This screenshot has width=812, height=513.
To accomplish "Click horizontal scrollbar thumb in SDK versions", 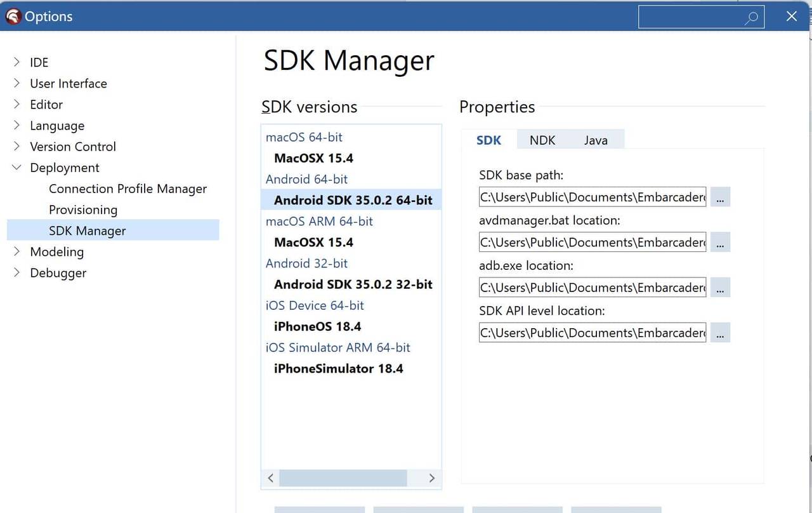I will tap(343, 478).
